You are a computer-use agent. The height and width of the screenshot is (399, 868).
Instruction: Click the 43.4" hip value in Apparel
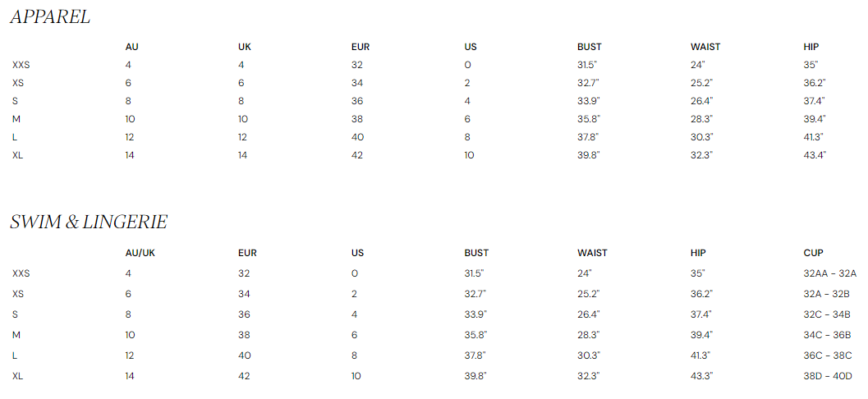tap(815, 155)
